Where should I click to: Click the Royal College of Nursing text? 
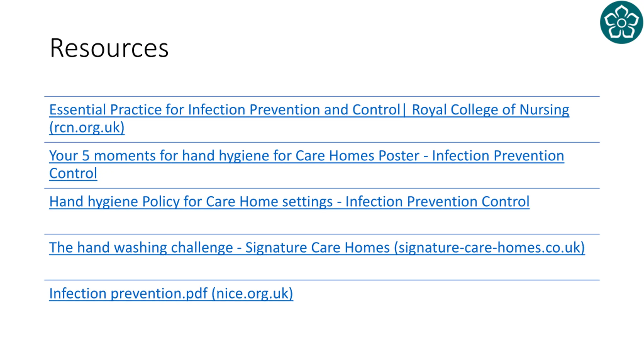(x=490, y=110)
